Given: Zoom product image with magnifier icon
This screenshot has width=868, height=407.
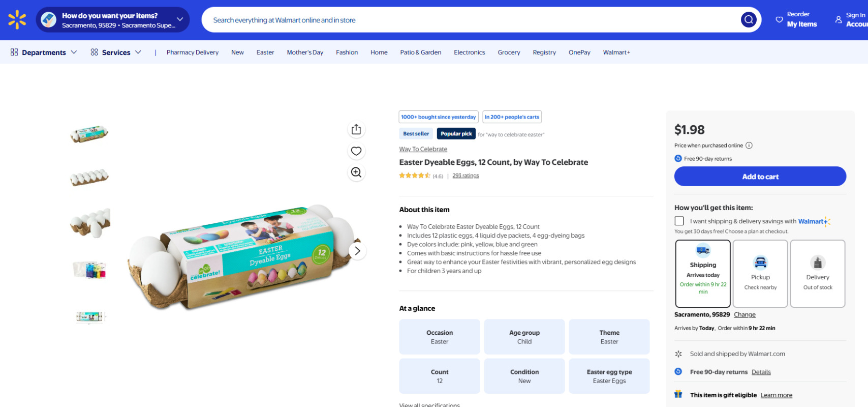Looking at the screenshot, I should point(356,172).
